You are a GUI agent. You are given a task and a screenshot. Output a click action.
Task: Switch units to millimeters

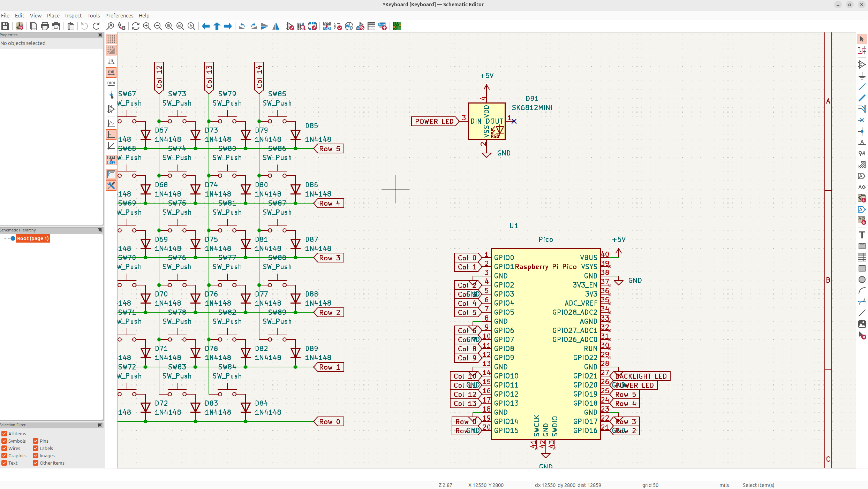111,84
